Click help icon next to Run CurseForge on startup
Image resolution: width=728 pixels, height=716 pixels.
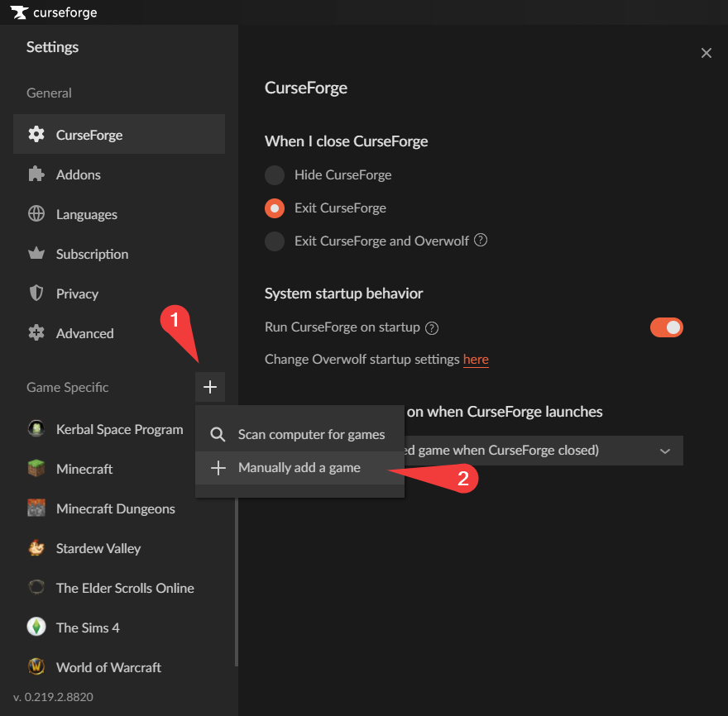pyautogui.click(x=432, y=328)
